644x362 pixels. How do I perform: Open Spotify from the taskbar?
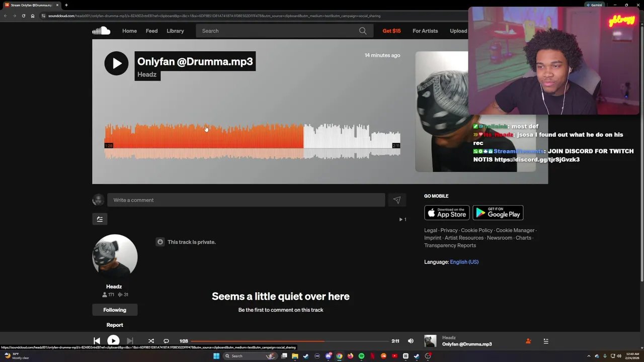tap(361, 356)
